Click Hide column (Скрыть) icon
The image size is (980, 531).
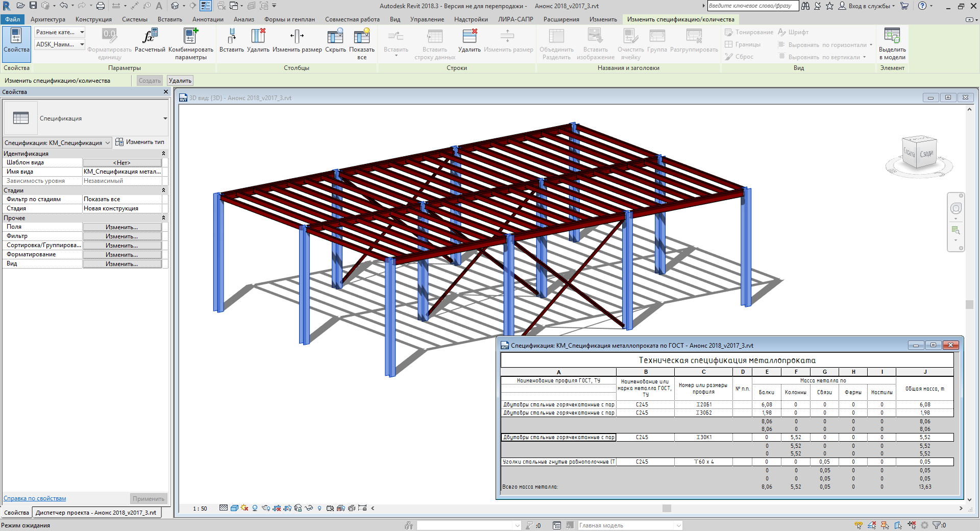pyautogui.click(x=335, y=37)
